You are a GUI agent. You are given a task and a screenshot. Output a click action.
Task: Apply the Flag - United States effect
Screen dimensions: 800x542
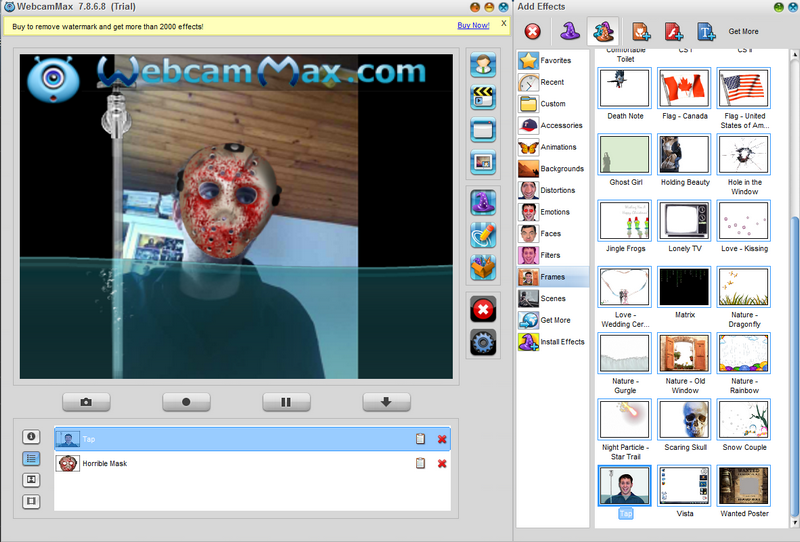(x=744, y=88)
